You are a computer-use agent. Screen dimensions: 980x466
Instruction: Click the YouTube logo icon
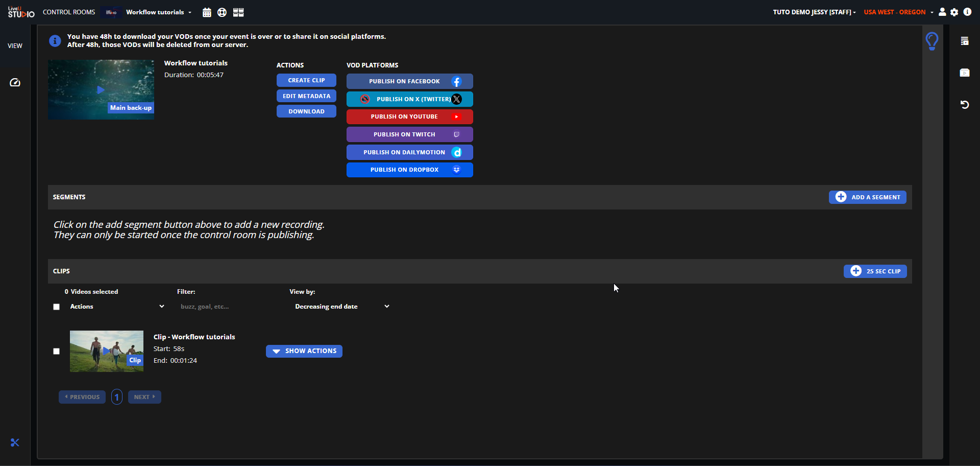click(456, 116)
